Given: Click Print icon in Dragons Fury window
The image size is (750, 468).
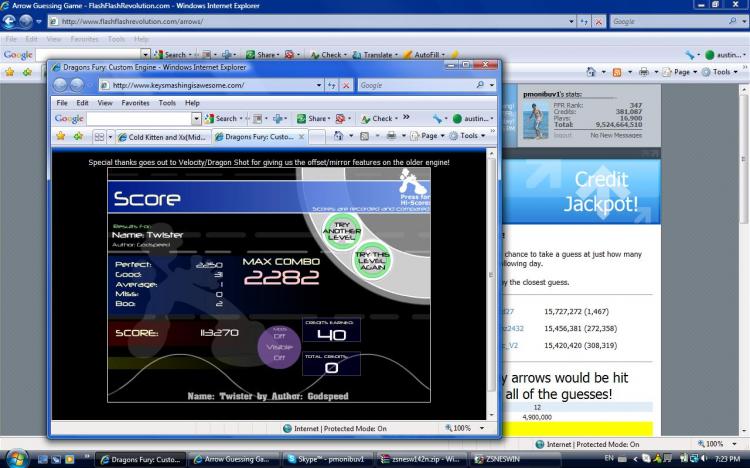Looking at the screenshot, I should click(391, 136).
